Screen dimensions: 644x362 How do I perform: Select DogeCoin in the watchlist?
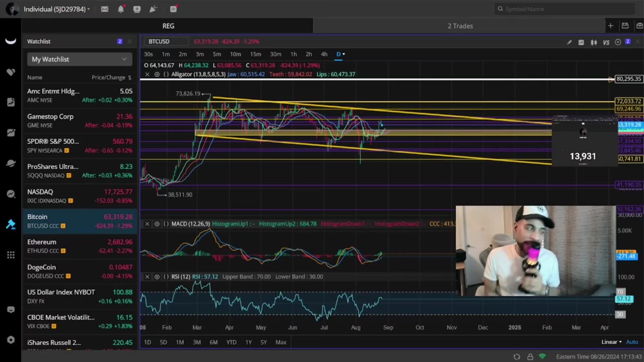tap(79, 271)
